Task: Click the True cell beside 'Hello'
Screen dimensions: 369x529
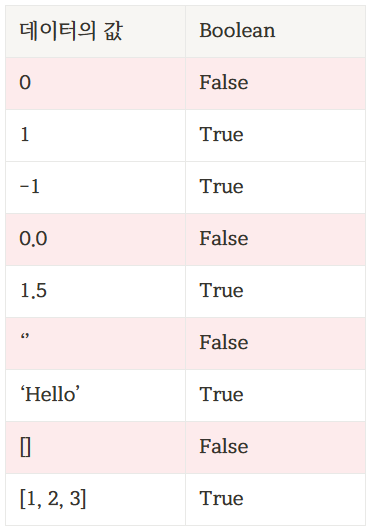Action: click(276, 395)
